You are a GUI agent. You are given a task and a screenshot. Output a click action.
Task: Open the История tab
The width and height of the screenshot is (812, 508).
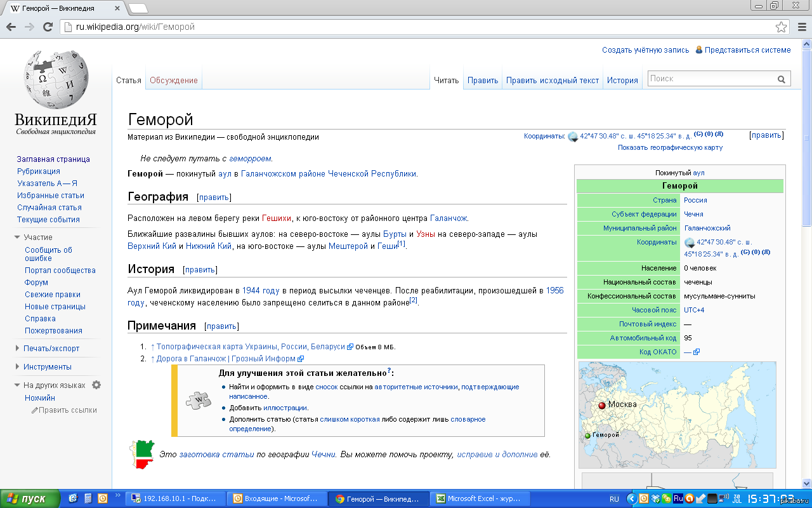[x=622, y=81]
